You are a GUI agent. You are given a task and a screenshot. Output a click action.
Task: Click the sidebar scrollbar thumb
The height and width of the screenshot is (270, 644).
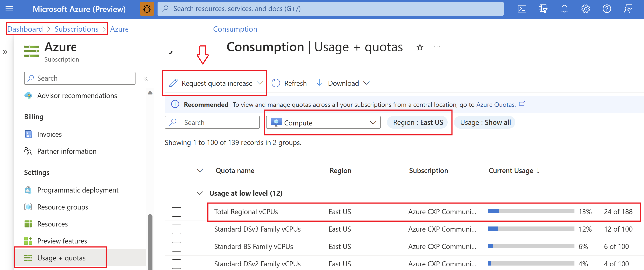tap(150, 242)
